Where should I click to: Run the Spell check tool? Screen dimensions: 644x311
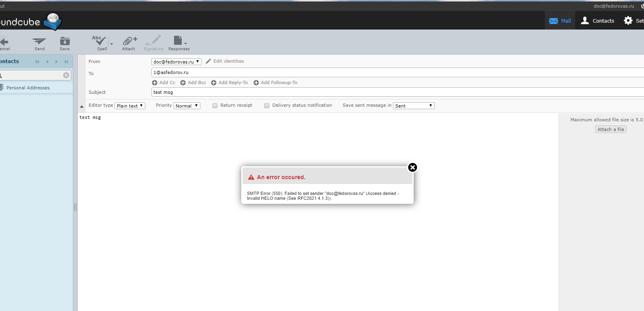pyautogui.click(x=99, y=42)
